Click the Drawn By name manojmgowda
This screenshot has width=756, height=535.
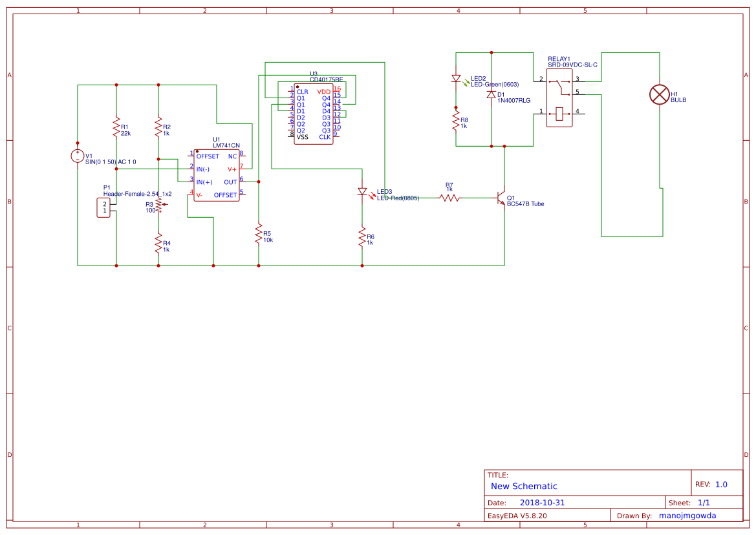tap(687, 515)
